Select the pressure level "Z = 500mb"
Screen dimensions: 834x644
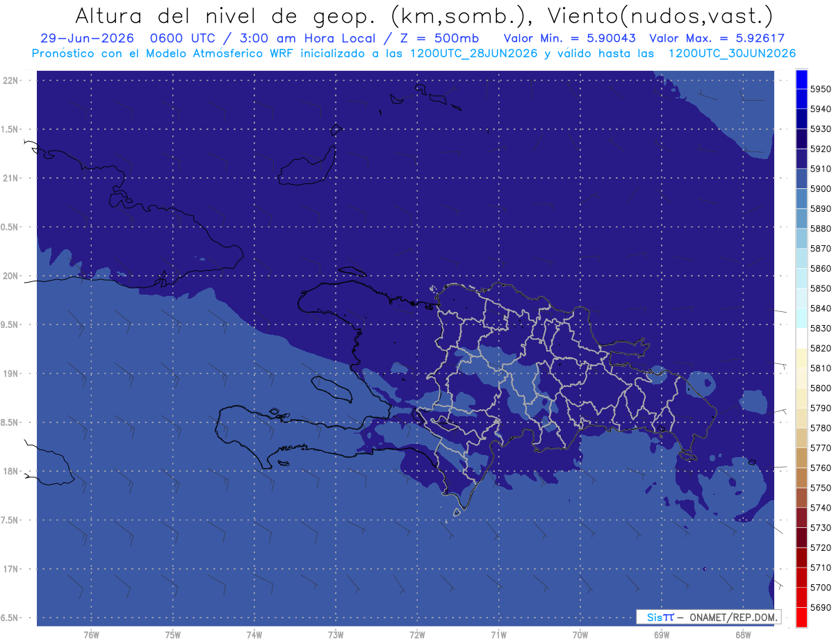439,39
